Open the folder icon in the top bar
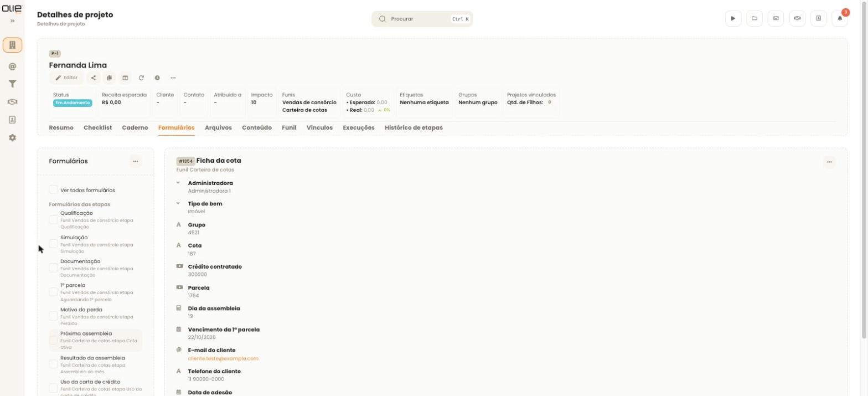 755,18
